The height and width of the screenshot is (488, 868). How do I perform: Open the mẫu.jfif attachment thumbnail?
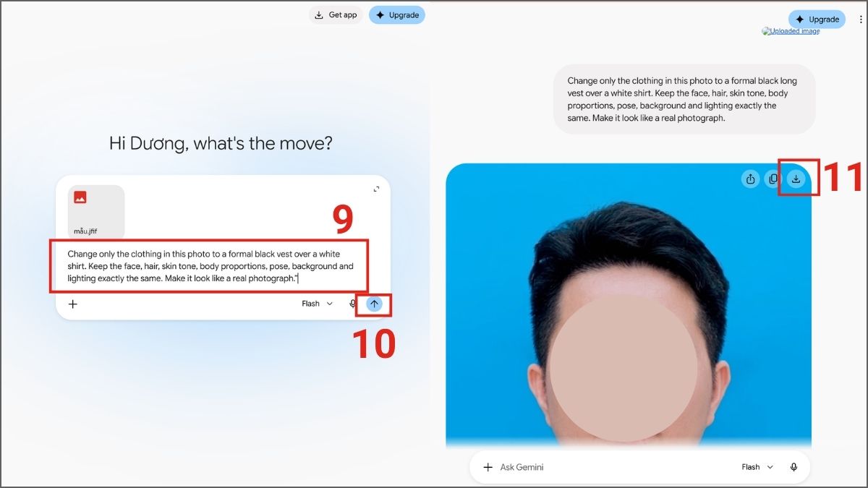point(96,212)
